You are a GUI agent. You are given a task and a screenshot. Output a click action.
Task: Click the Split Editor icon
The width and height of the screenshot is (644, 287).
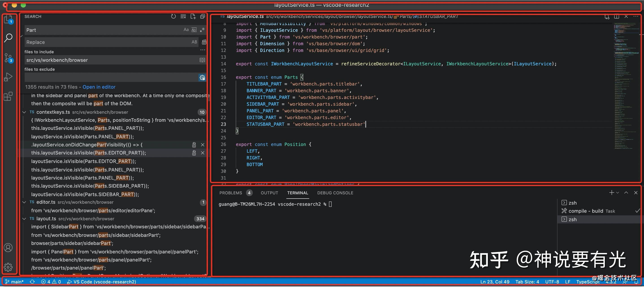(616, 17)
